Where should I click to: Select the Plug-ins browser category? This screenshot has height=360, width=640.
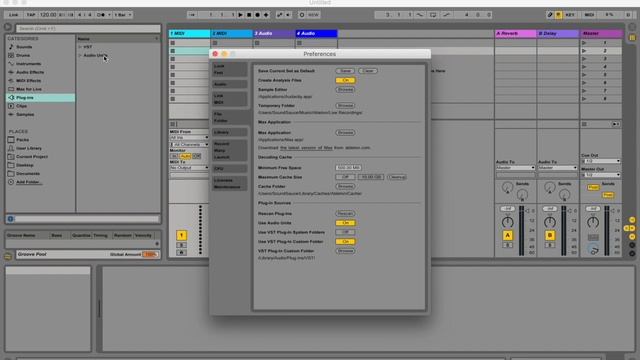tap(40, 98)
